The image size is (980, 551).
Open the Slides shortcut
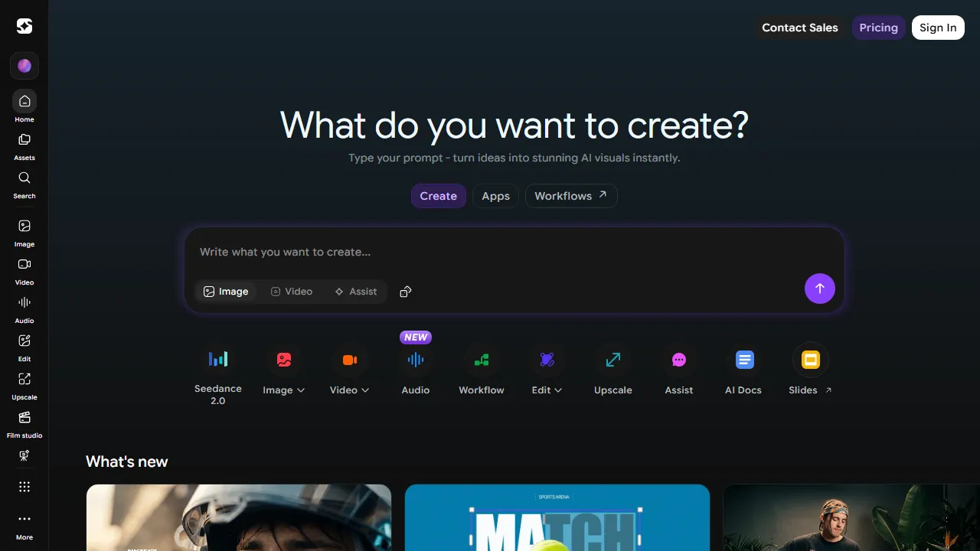810,369
